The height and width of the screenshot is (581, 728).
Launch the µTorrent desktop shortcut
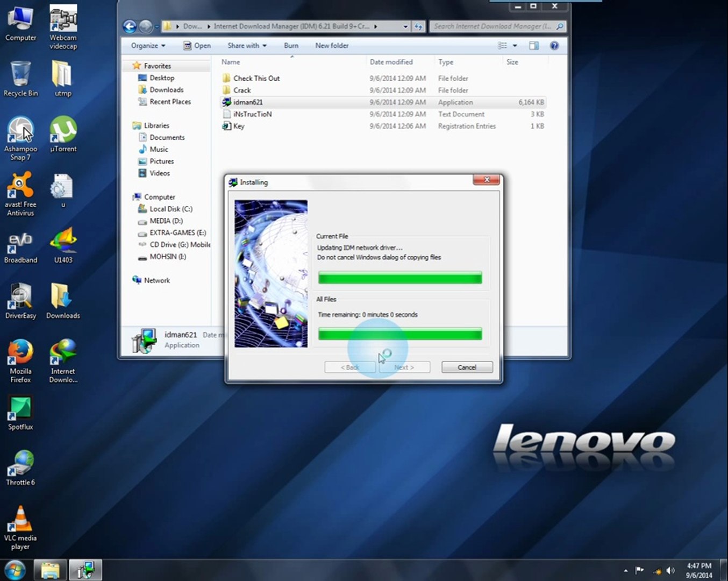tap(63, 134)
